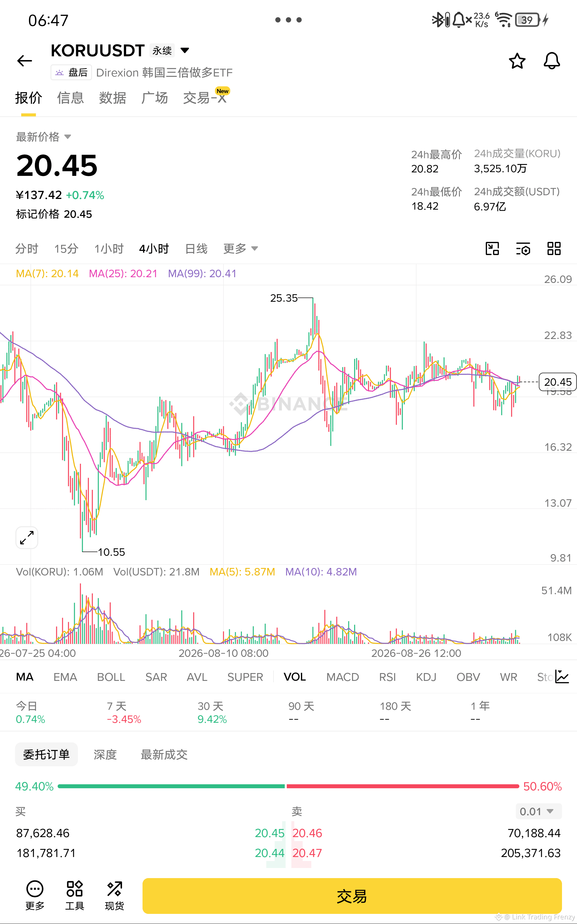This screenshot has height=924, width=577.
Task: Open indicator chart icon beside Sto
Action: (562, 677)
